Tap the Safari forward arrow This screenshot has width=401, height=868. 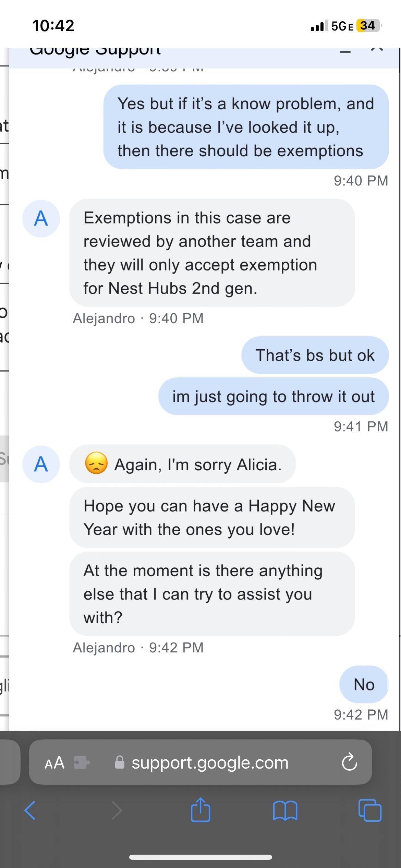(x=117, y=810)
